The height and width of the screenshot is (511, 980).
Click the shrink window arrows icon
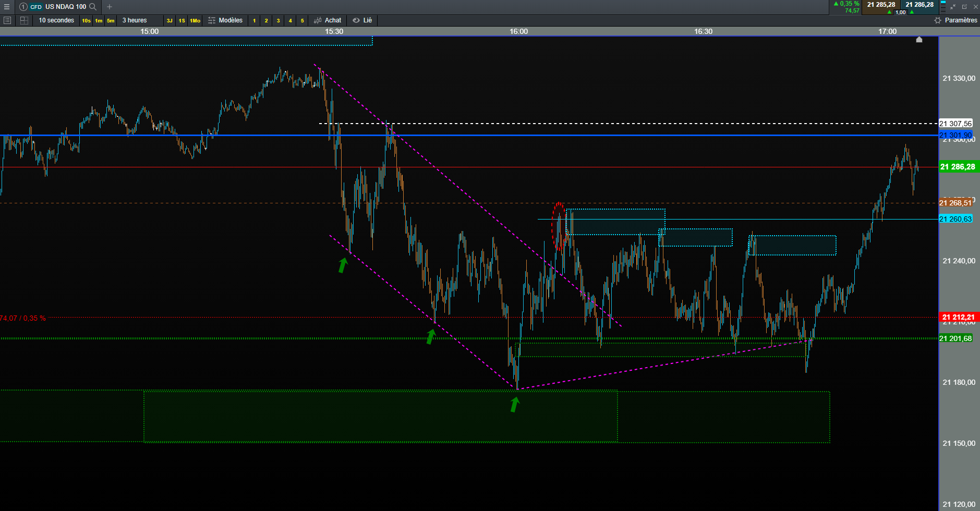(953, 7)
